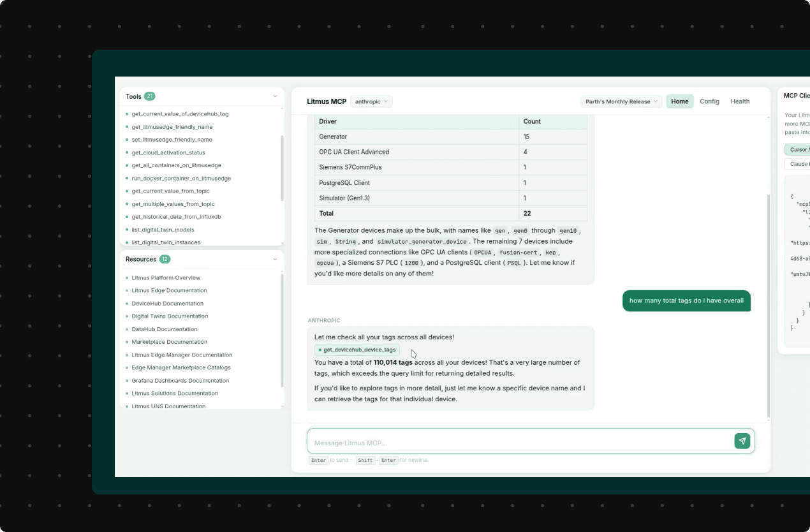This screenshot has height=532, width=810.
Task: Select get_litmusedge_friendly_name tool
Action: [x=172, y=127]
